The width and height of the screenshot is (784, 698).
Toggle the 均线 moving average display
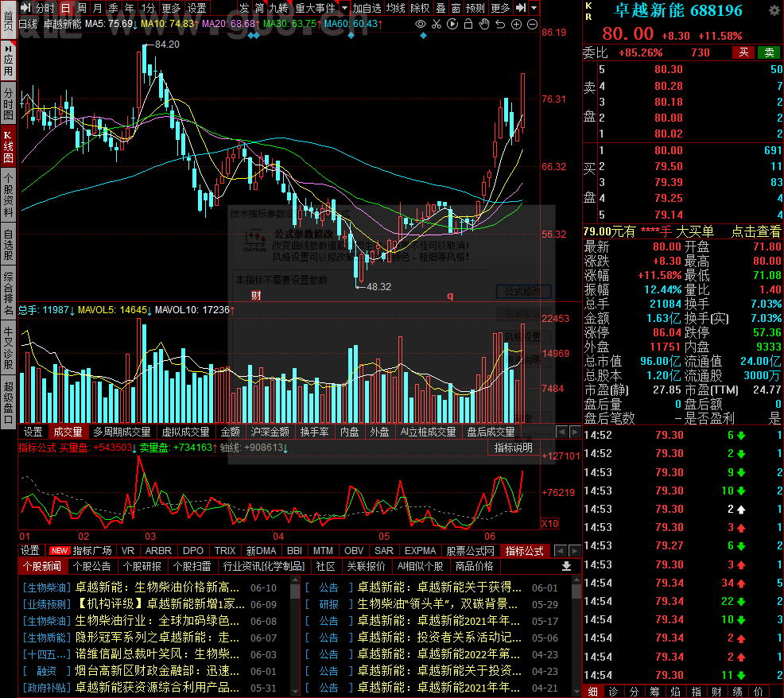(x=395, y=8)
